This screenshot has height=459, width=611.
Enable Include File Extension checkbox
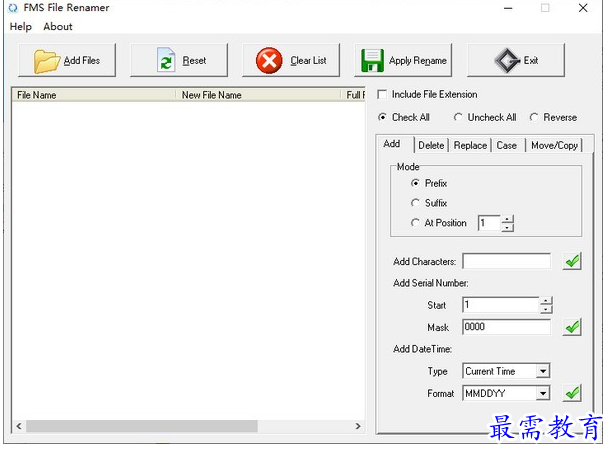pos(382,94)
